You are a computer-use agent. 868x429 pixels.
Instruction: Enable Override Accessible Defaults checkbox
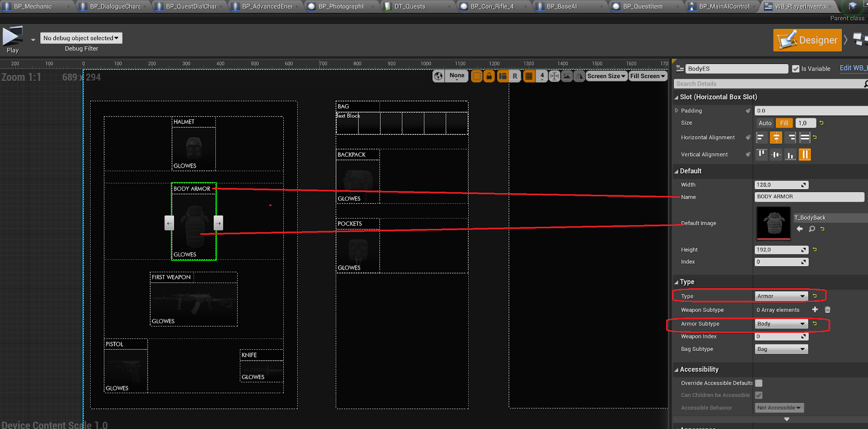[x=759, y=383]
